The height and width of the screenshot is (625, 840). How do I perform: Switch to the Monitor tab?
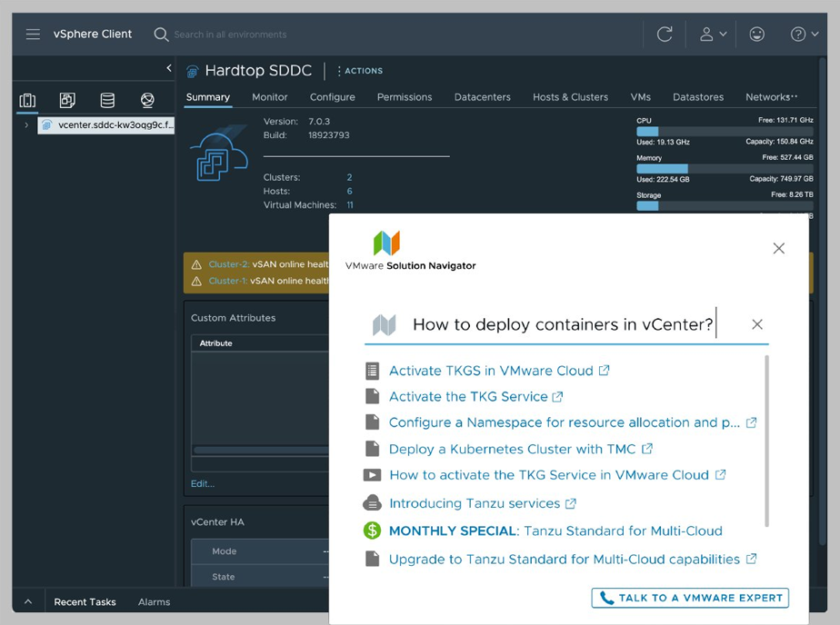pos(270,96)
